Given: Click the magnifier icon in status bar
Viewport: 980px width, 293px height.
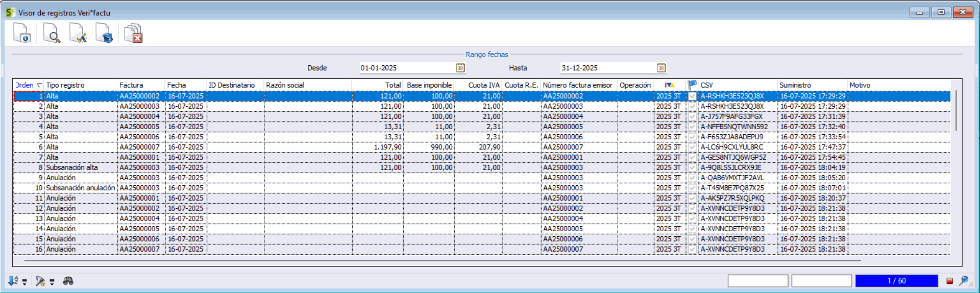Looking at the screenshot, I should pyautogui.click(x=964, y=281).
